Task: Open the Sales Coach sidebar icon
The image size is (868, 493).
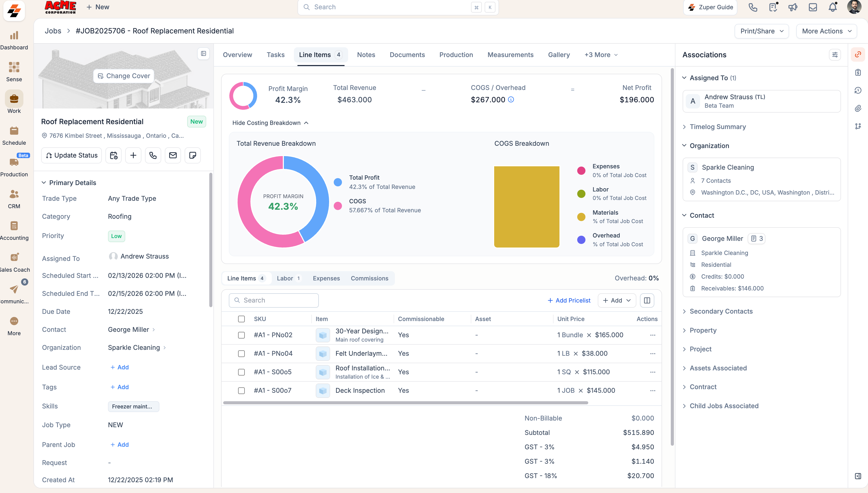Action: pos(14,257)
